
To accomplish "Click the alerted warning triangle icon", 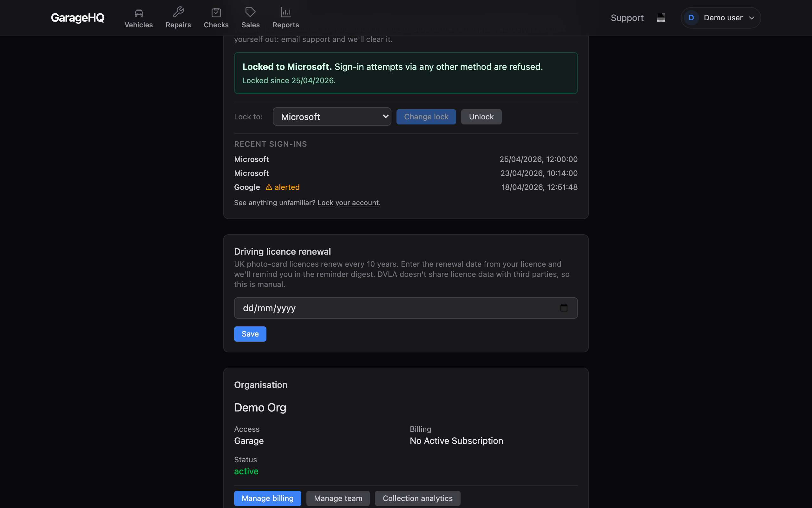I will pos(269,187).
